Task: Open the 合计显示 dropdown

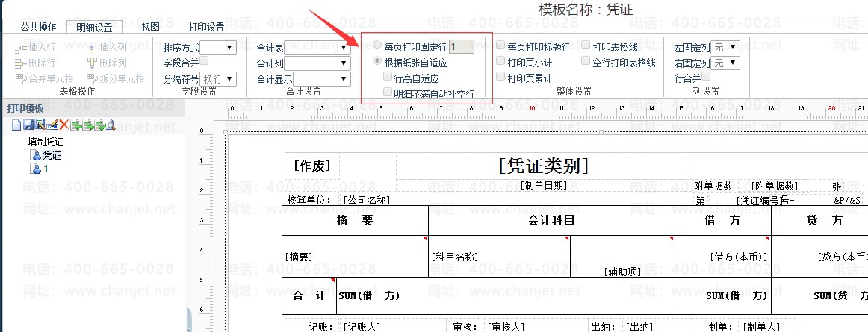Action: click(x=322, y=79)
